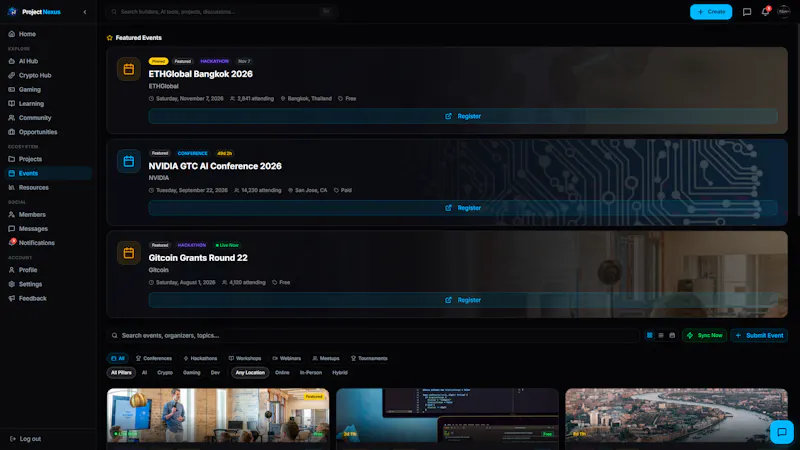This screenshot has width=800, height=450.
Task: Open Resources in the sidebar
Action: click(48, 188)
